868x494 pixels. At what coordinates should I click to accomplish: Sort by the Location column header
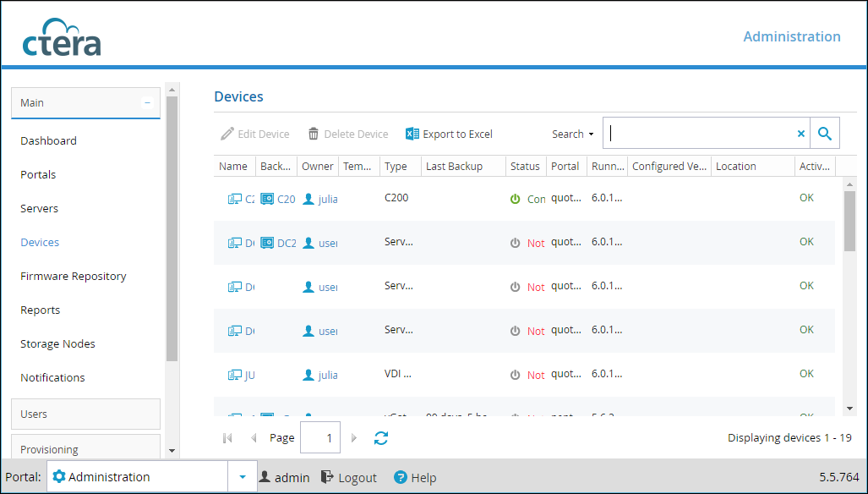753,166
